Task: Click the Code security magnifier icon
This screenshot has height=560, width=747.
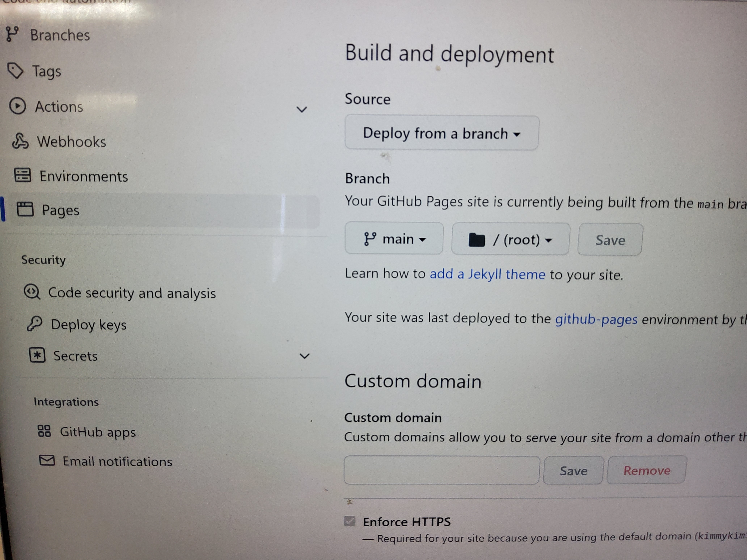Action: coord(32,292)
